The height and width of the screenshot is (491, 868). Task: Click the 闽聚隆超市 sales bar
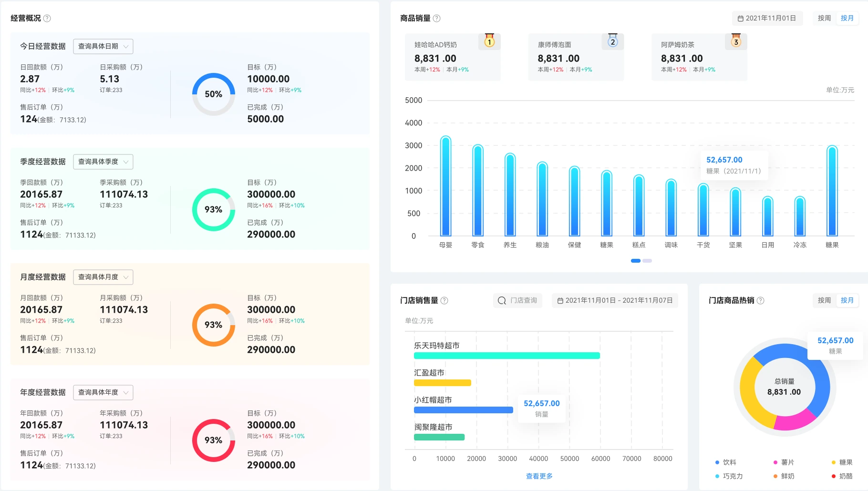[x=439, y=437]
